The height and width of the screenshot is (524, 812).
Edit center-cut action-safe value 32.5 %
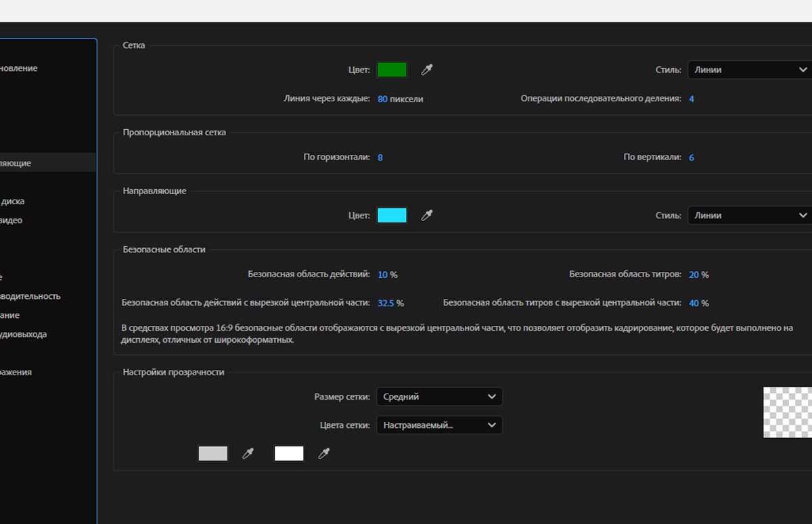point(386,303)
